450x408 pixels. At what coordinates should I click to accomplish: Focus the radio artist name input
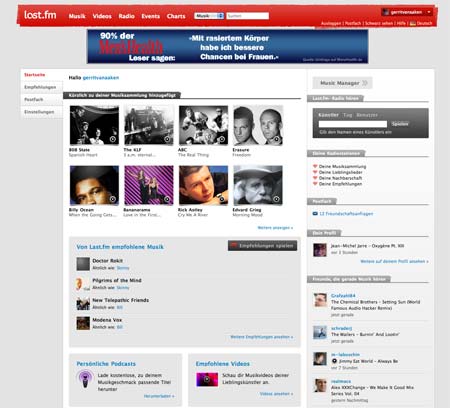click(353, 124)
